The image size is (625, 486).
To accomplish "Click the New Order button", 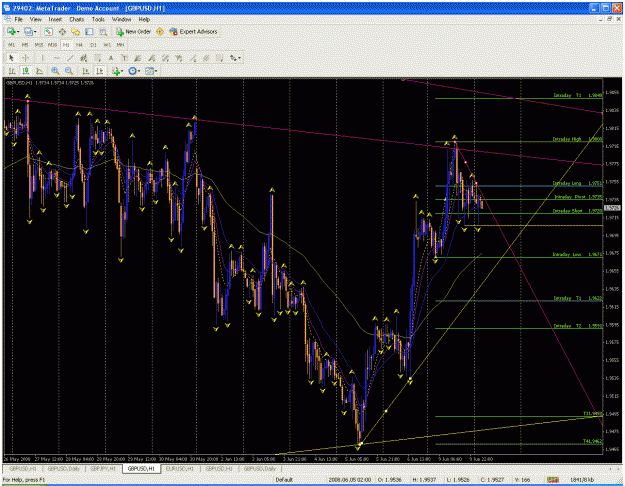I will pos(134,31).
